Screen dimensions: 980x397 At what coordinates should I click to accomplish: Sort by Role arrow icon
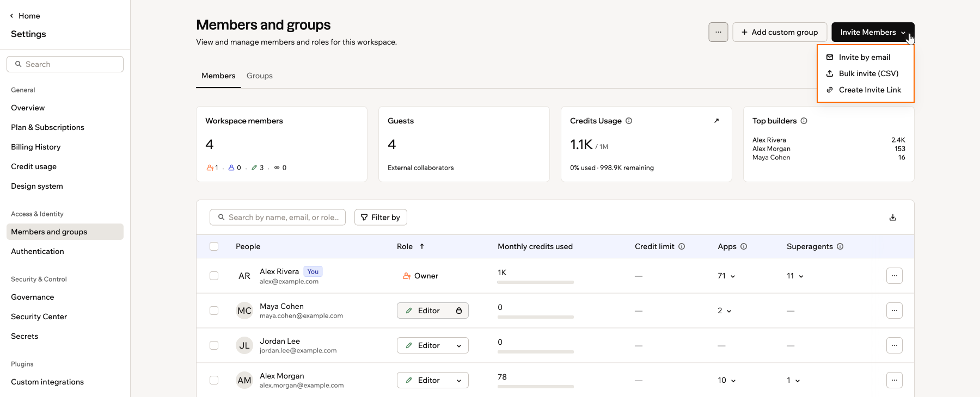pos(422,246)
